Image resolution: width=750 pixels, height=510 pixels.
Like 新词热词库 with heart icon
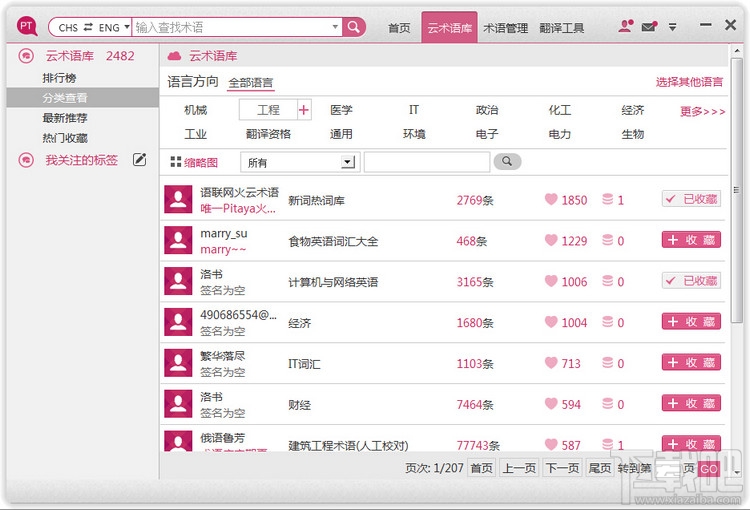[551, 199]
